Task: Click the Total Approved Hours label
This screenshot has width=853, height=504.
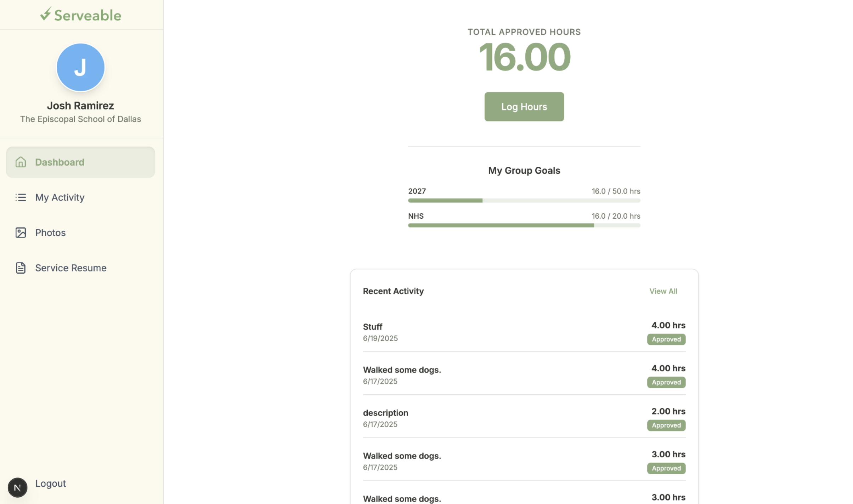Action: [x=524, y=32]
